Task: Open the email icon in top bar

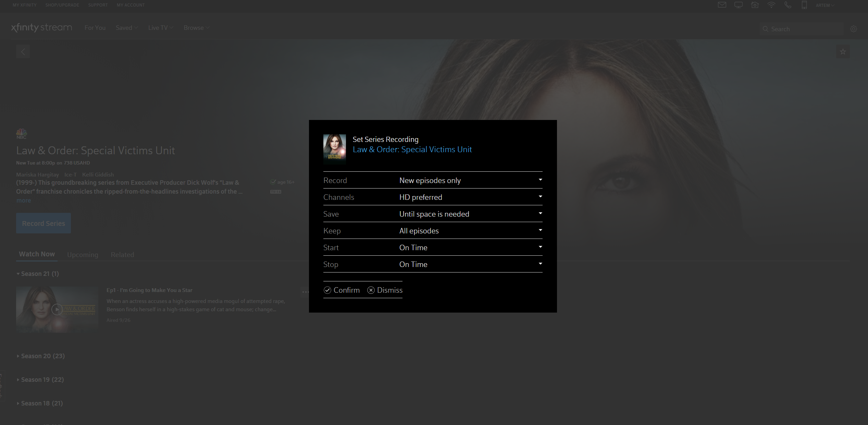Action: (x=722, y=5)
